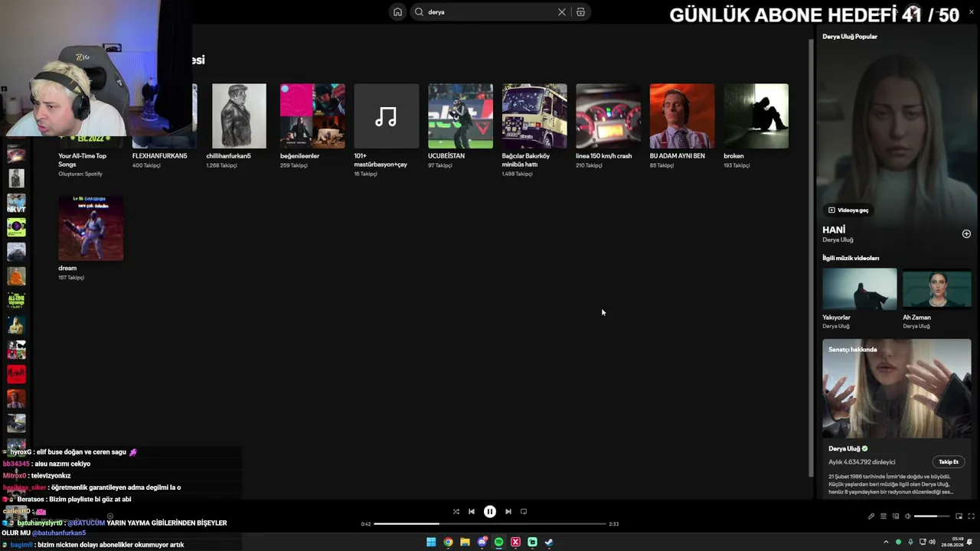
Task: Toggle shuffle playback
Action: click(456, 512)
